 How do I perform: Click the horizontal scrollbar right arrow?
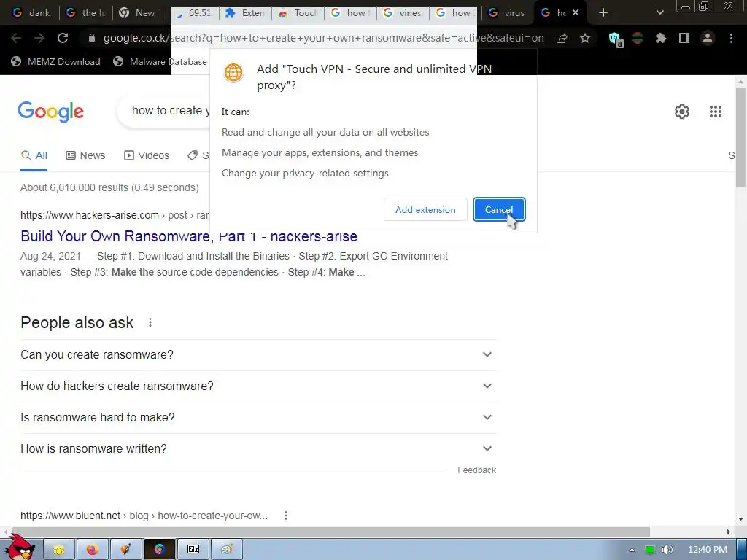pyautogui.click(x=729, y=532)
